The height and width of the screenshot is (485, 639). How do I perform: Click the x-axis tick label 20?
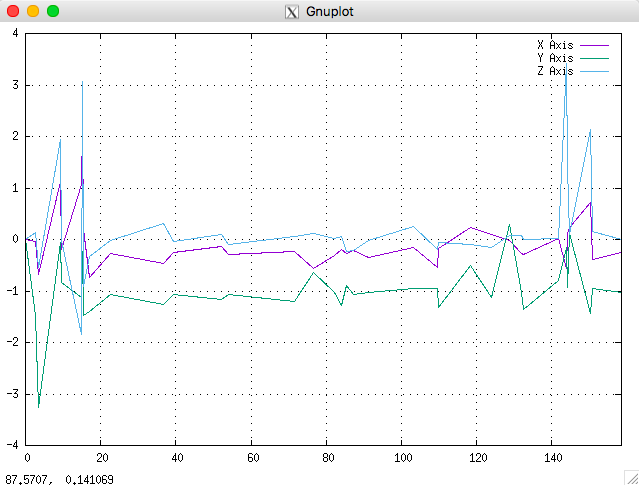pyautogui.click(x=102, y=458)
